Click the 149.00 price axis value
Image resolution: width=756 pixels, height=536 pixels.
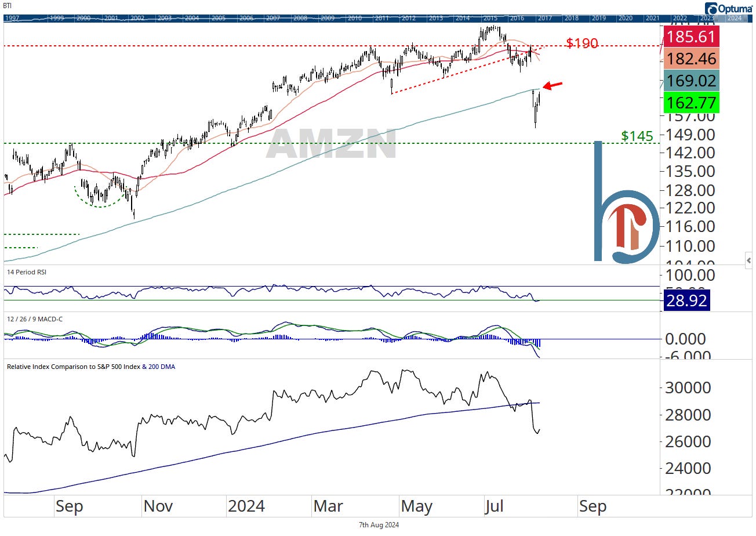coord(691,134)
